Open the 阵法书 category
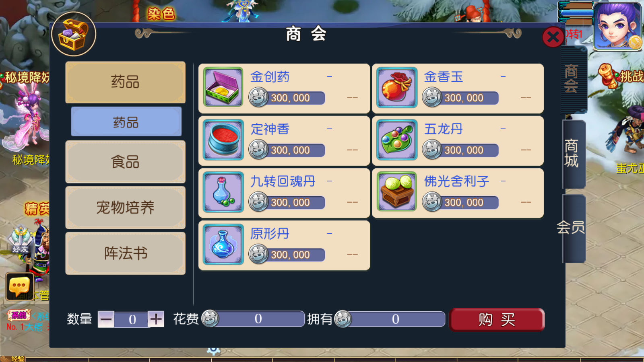 (x=126, y=253)
